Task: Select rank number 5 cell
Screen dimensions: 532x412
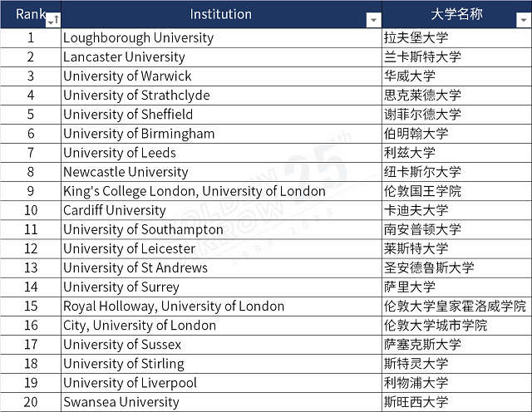Action: click(x=31, y=115)
